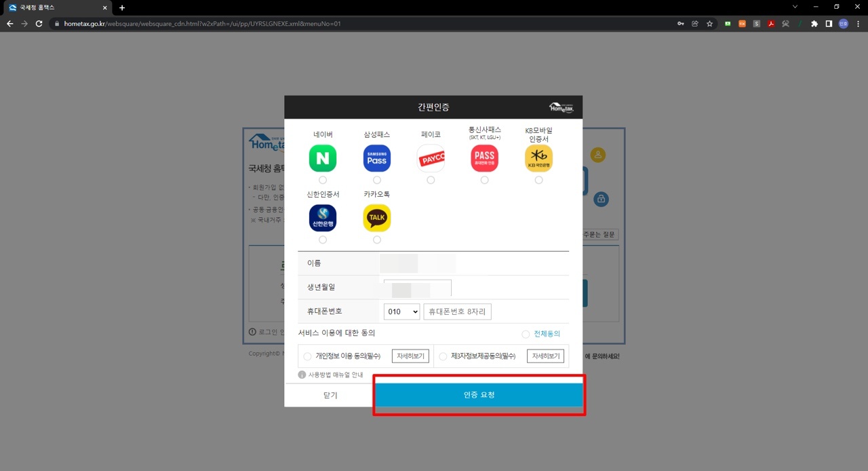Select the Shinhan Bank certificate icon
The width and height of the screenshot is (868, 471).
click(323, 218)
